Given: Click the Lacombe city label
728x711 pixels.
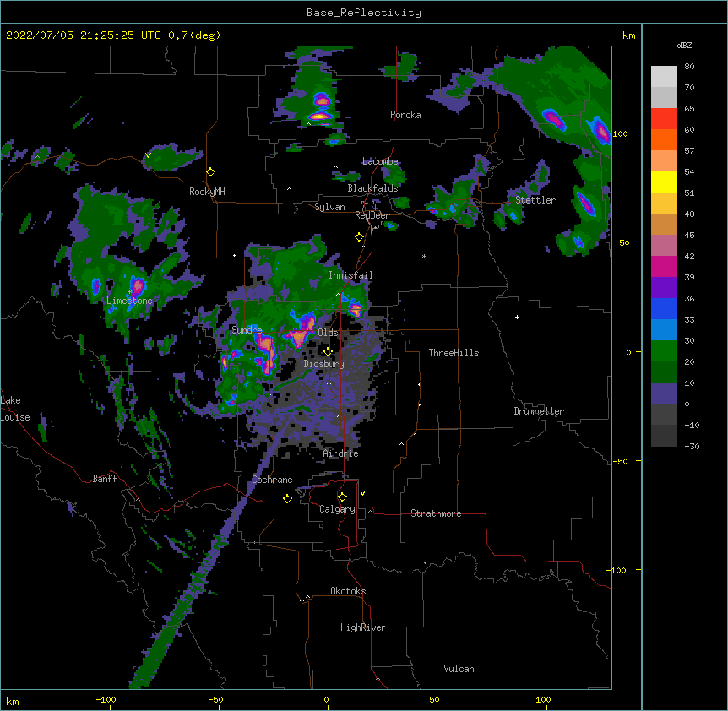Looking at the screenshot, I should pyautogui.click(x=380, y=161).
